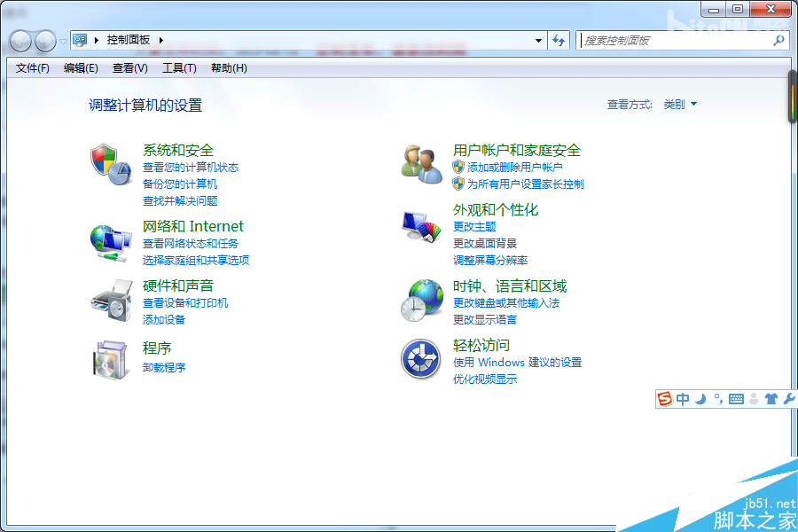Expand the arrow after 控制面板 in the breadcrumb
The height and width of the screenshot is (532, 798).
[x=160, y=40]
